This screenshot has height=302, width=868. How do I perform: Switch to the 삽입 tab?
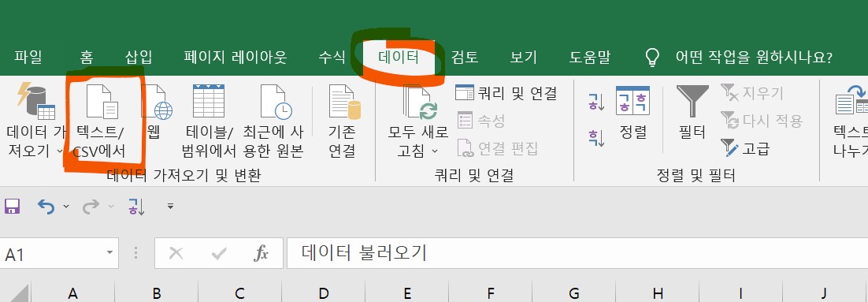pyautogui.click(x=139, y=57)
